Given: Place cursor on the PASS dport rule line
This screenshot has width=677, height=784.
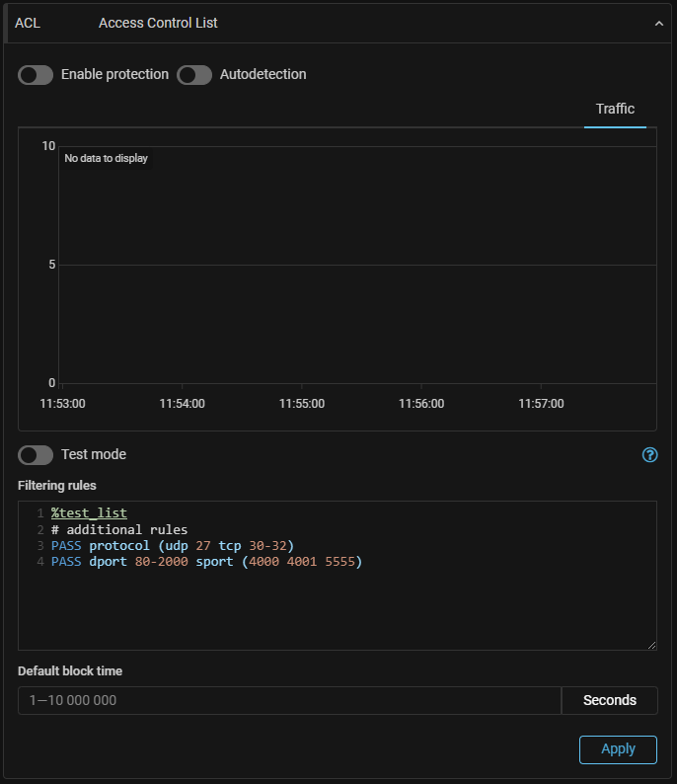Looking at the screenshot, I should pos(206,562).
